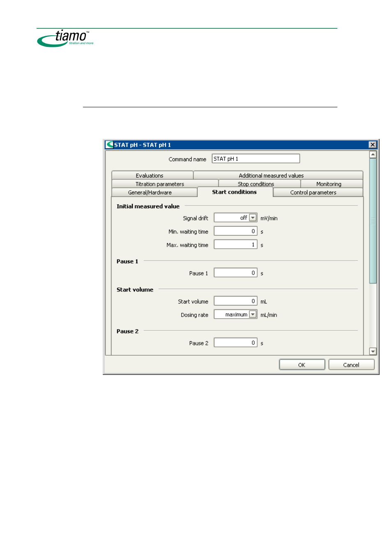Open the Signal drift dropdown arrow
The height and width of the screenshot is (555, 392).
pyautogui.click(x=253, y=218)
